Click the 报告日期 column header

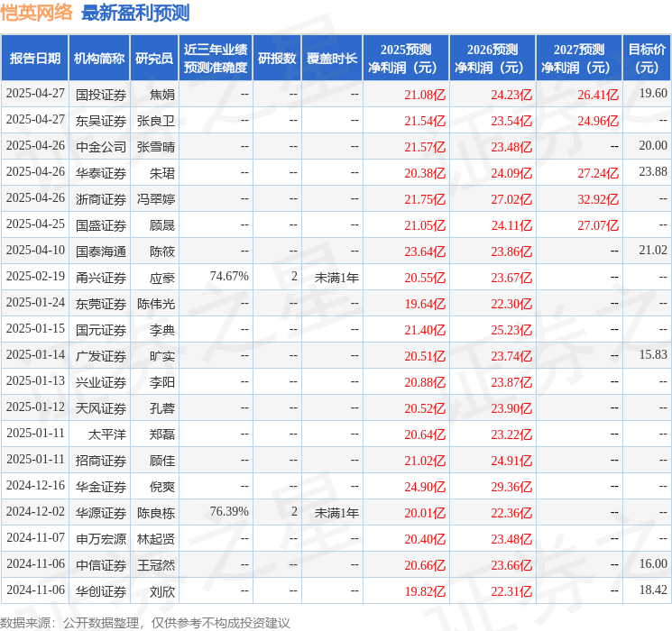[34, 59]
